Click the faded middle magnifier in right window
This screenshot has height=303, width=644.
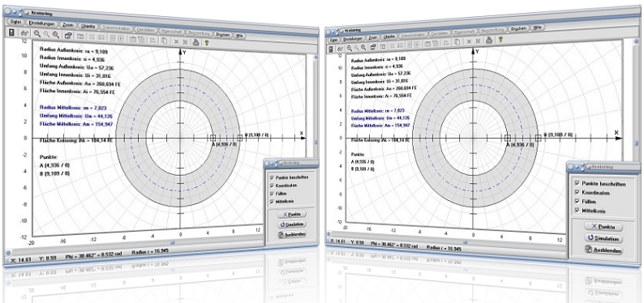coord(356,48)
